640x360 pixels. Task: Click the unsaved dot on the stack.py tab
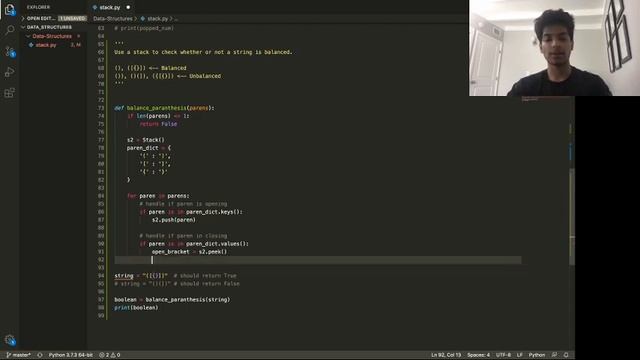coord(128,7)
